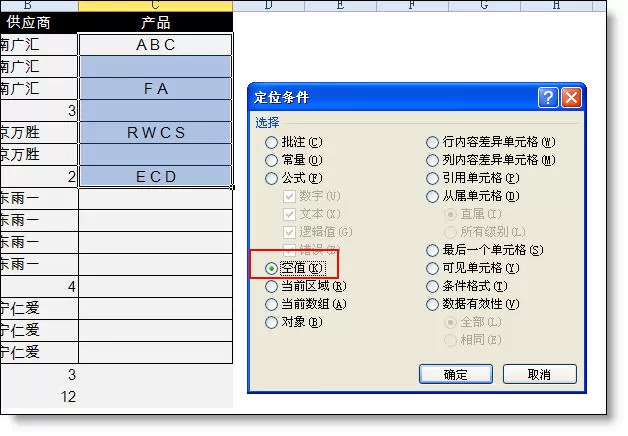Select 最后一个单元格 option

[432, 250]
